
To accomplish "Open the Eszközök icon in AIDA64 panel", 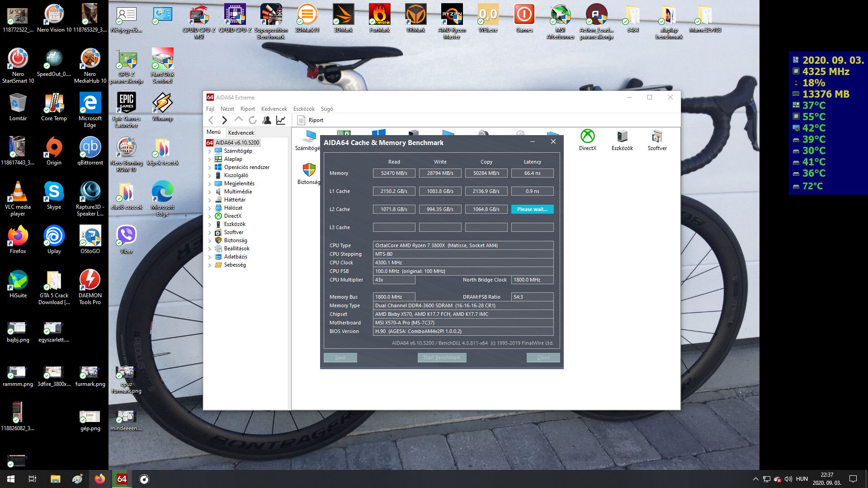I will [622, 140].
